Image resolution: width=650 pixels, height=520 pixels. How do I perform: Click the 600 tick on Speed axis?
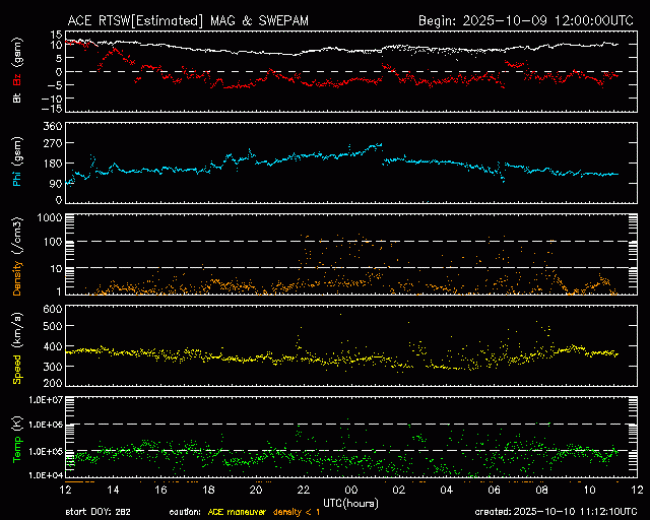(51, 309)
